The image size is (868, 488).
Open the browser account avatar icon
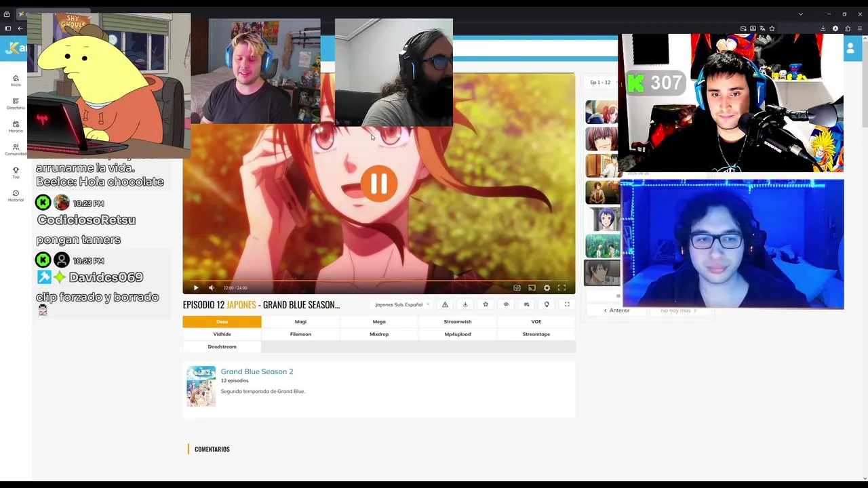835,28
